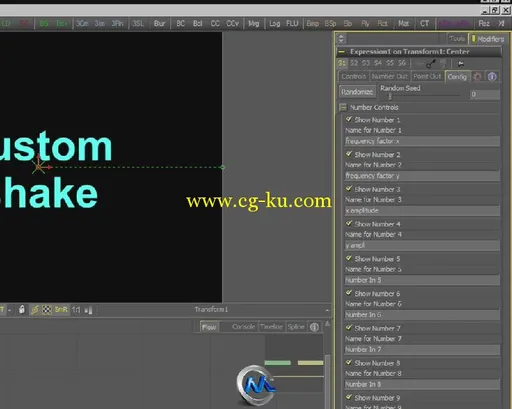Image resolution: width=512 pixels, height=409 pixels.
Task: Add Color Curves tool (CCv)
Action: pyautogui.click(x=232, y=24)
